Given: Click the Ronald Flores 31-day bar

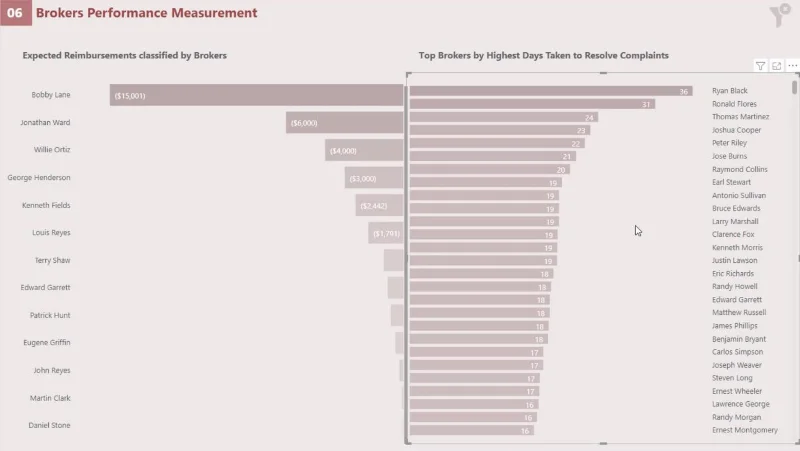Looking at the screenshot, I should tap(532, 104).
